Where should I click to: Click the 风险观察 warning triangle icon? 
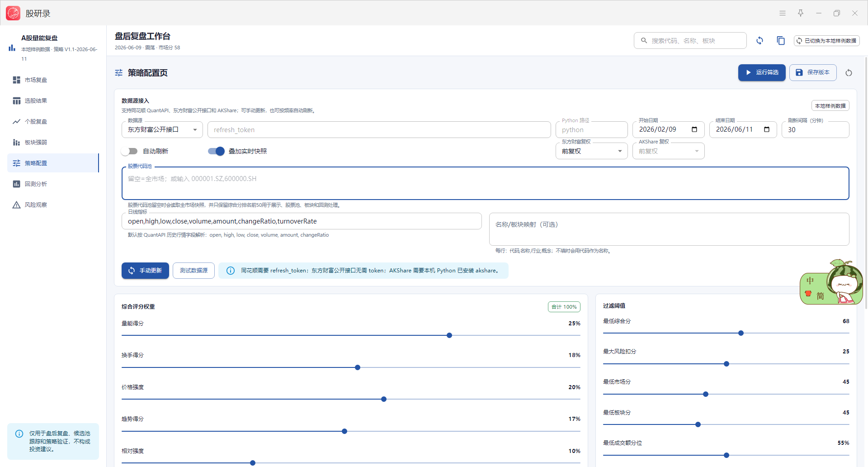[17, 205]
